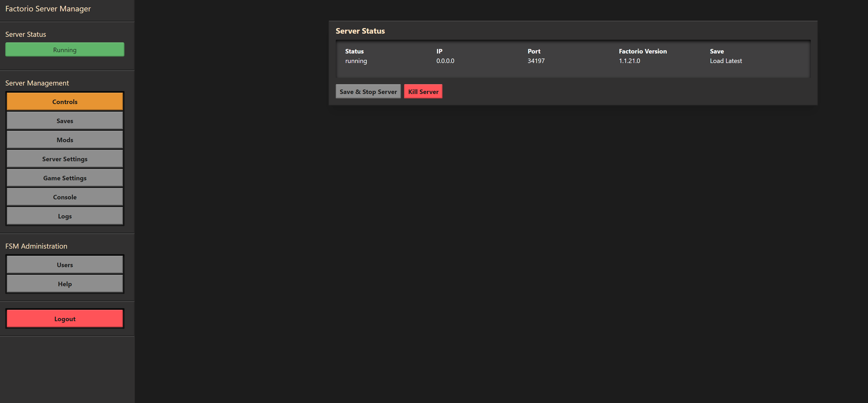Select the version text 1.1.21.0
The image size is (868, 403).
(x=629, y=61)
